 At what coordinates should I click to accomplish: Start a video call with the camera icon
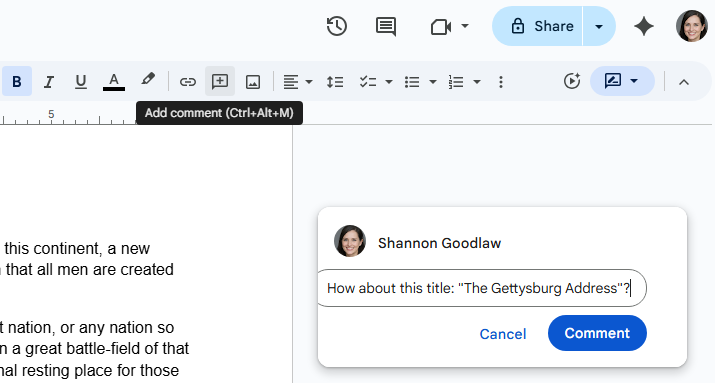pos(440,27)
